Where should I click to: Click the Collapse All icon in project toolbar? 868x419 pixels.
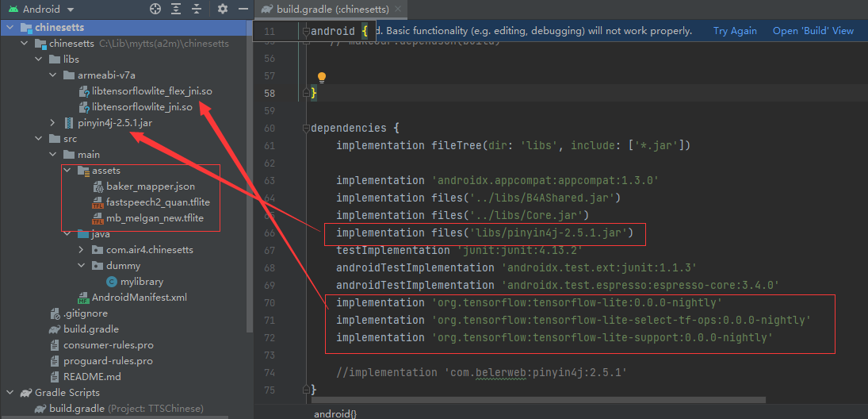coord(197,9)
